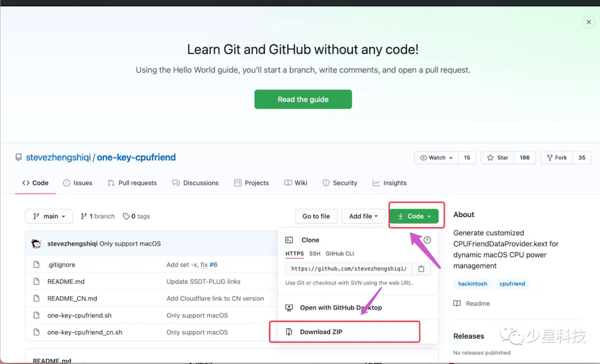The image size is (600, 364).
Task: Fork the repository
Action: [557, 157]
